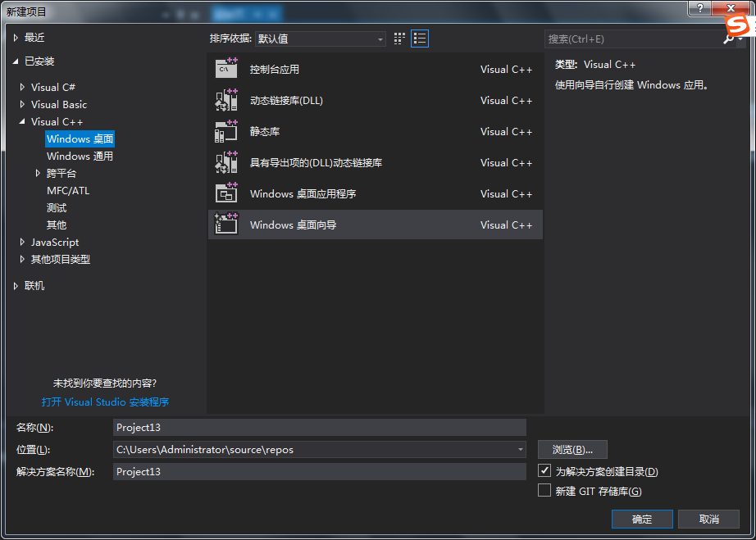This screenshot has height=540, width=756.
Task: Collapse the 已安装 tree node
Action: point(16,61)
